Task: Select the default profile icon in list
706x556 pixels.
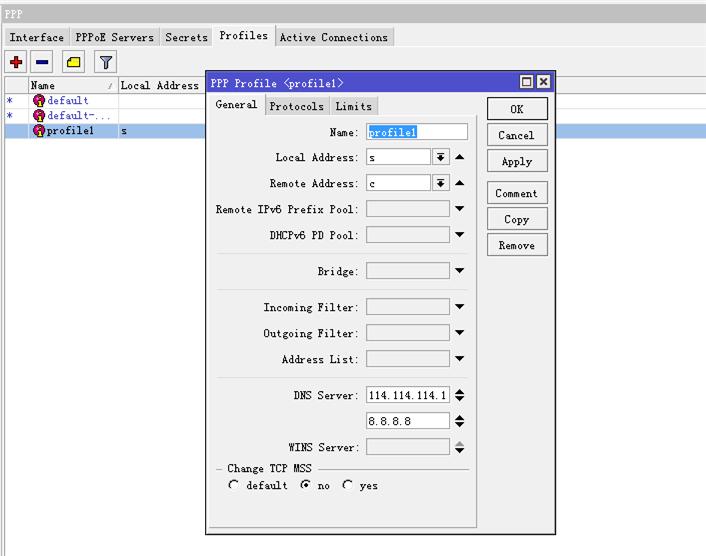Action: 39,101
